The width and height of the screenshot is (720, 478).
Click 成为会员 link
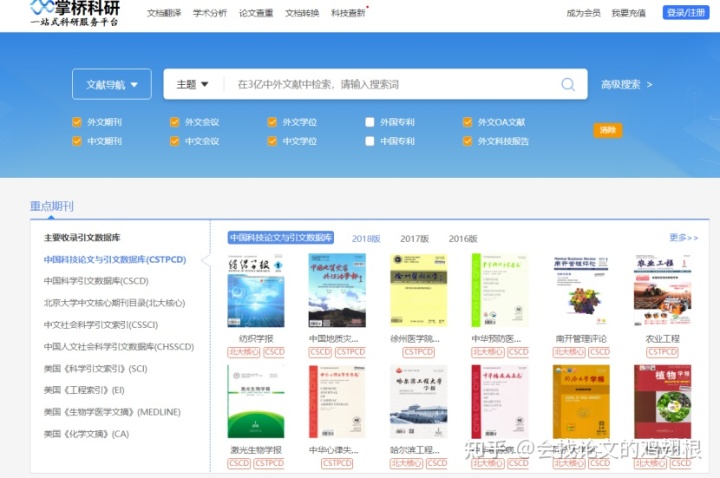[x=583, y=13]
